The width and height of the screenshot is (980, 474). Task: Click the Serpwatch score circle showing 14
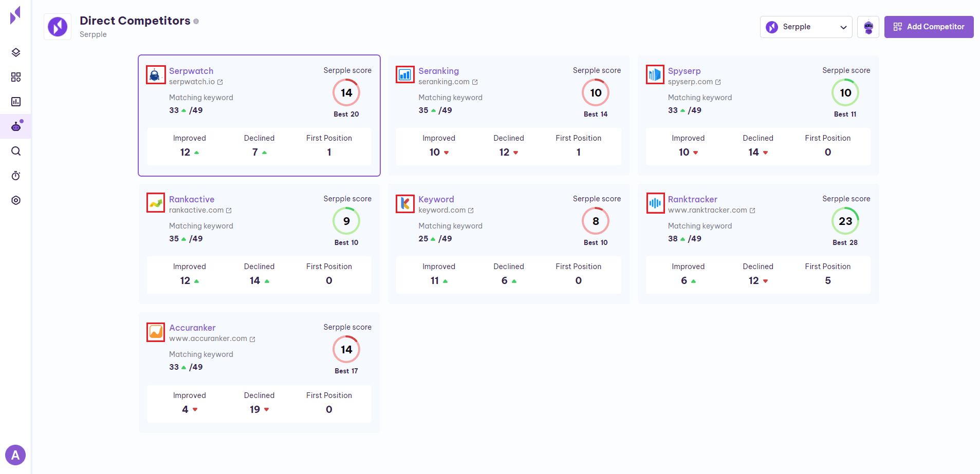[346, 92]
